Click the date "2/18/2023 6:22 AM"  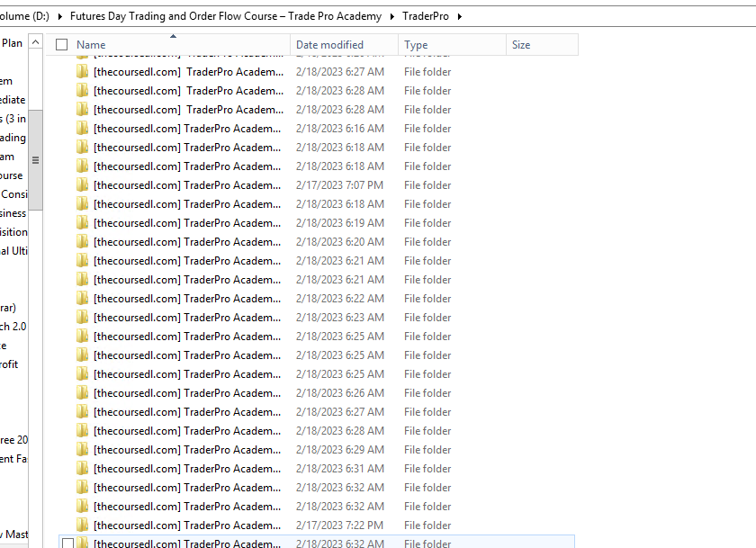coord(340,299)
